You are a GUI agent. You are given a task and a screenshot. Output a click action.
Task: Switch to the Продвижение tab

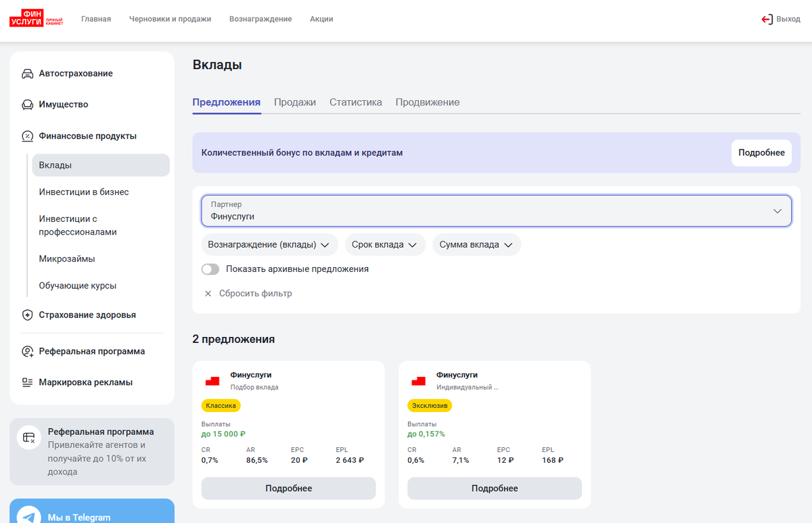pos(428,102)
